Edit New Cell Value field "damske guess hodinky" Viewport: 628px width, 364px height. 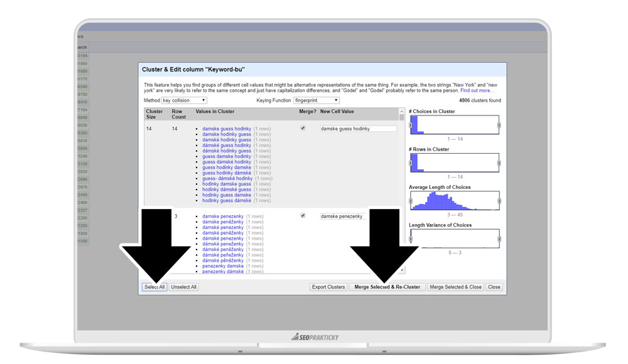pos(358,129)
